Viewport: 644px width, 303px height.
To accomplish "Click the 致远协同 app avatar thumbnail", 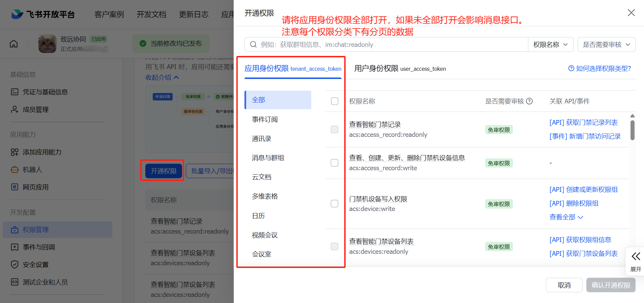I will 47,43.
